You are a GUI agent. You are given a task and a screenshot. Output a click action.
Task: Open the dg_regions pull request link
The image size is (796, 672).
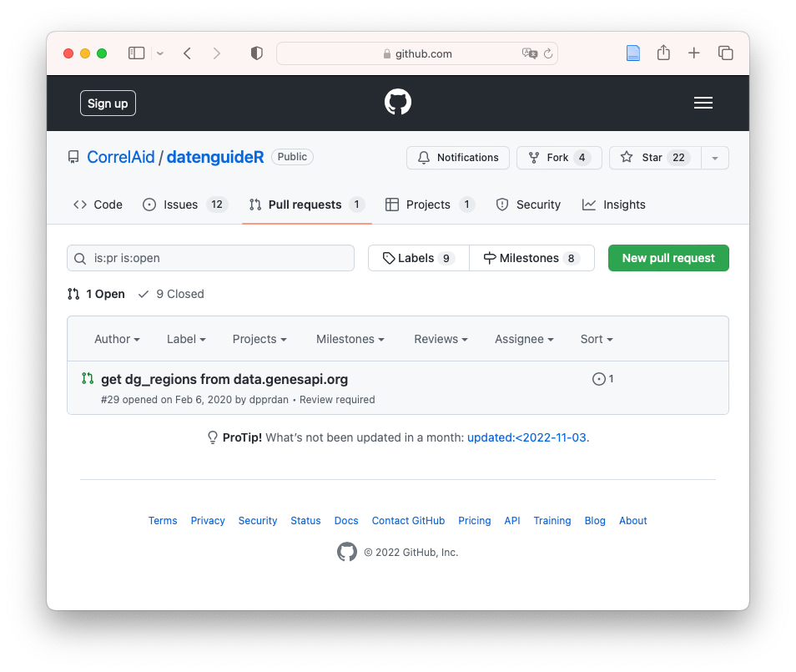click(224, 379)
